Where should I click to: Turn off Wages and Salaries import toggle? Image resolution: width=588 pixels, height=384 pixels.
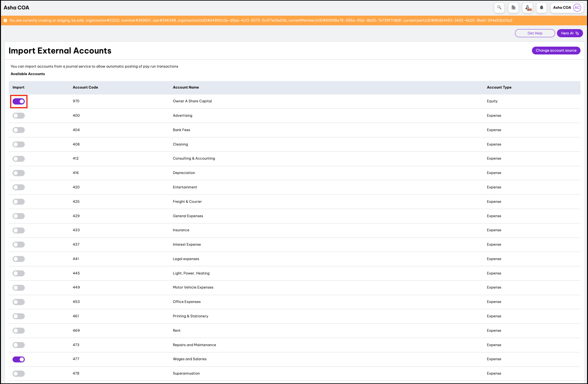tap(18, 359)
